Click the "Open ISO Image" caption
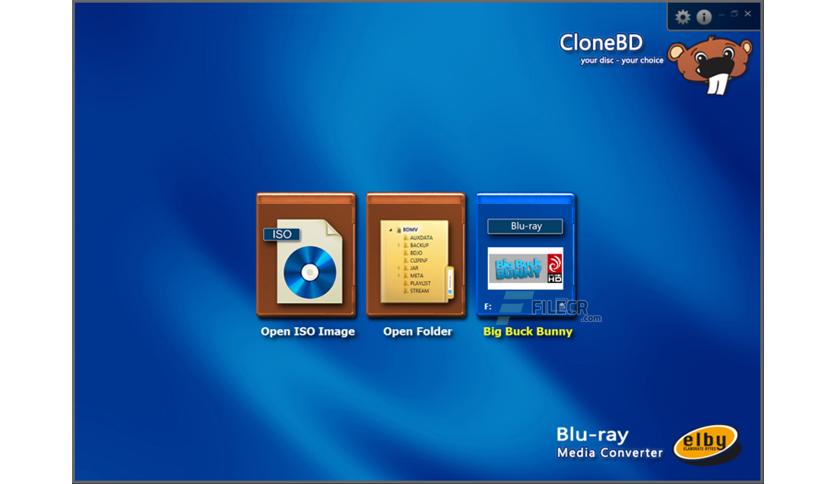This screenshot has width=836, height=484. click(x=308, y=332)
